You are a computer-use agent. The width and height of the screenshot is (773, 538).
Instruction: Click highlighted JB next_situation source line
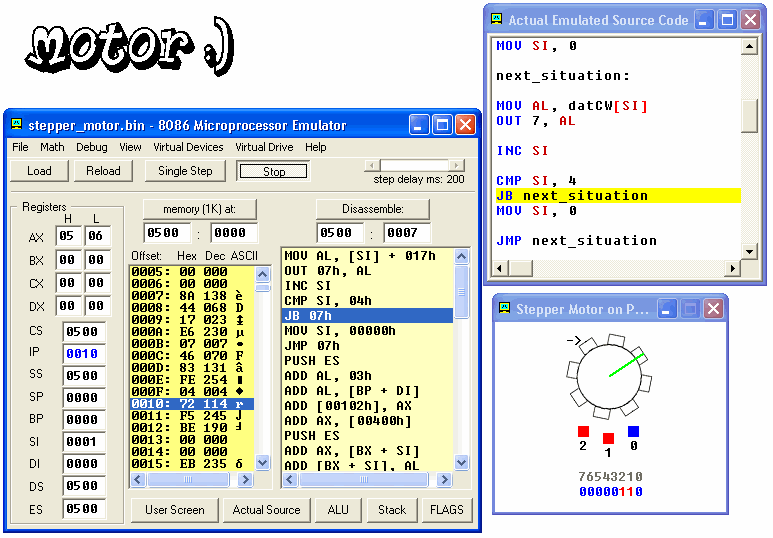tap(618, 196)
